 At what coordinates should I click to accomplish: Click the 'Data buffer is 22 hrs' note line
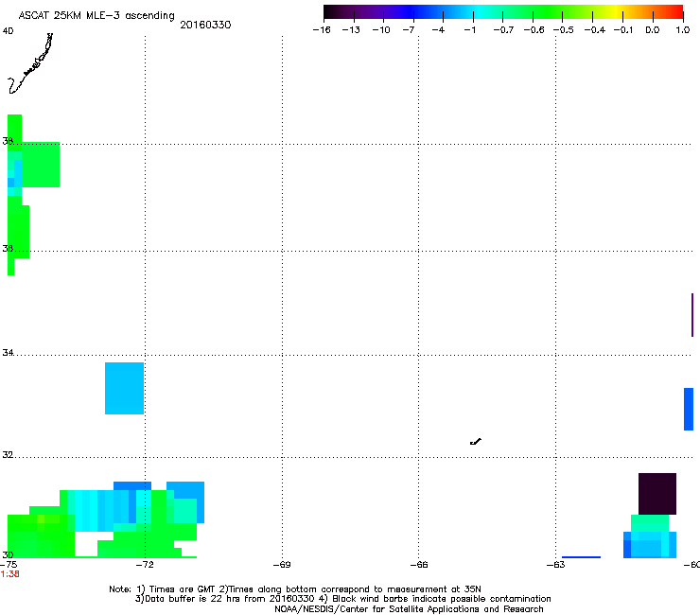click(342, 599)
